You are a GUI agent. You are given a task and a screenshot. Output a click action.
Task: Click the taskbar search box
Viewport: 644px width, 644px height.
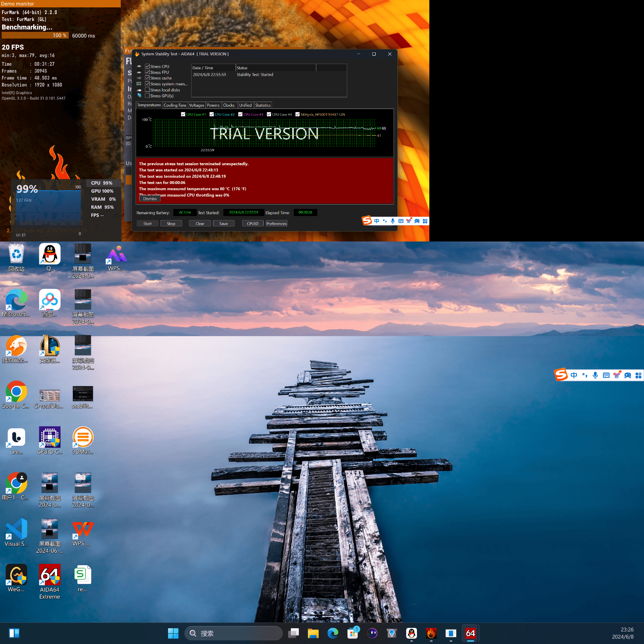click(x=234, y=633)
